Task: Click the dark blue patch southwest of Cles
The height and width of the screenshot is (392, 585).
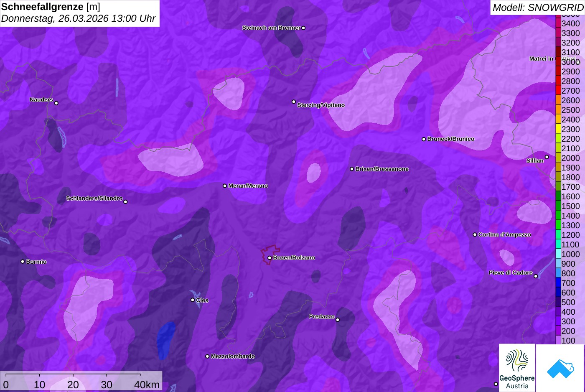Action: click(x=166, y=340)
